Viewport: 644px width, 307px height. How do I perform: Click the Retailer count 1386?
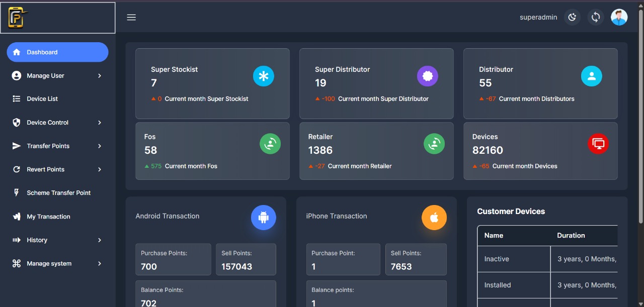[x=320, y=150]
